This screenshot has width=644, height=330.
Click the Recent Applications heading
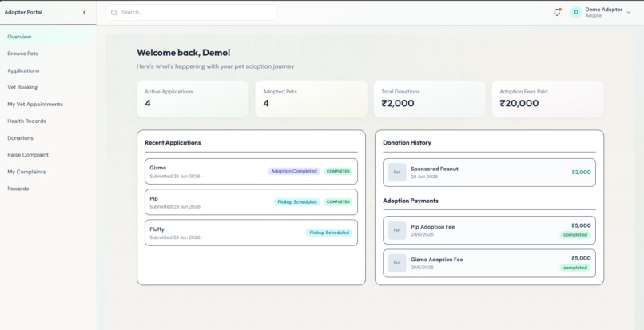[173, 142]
